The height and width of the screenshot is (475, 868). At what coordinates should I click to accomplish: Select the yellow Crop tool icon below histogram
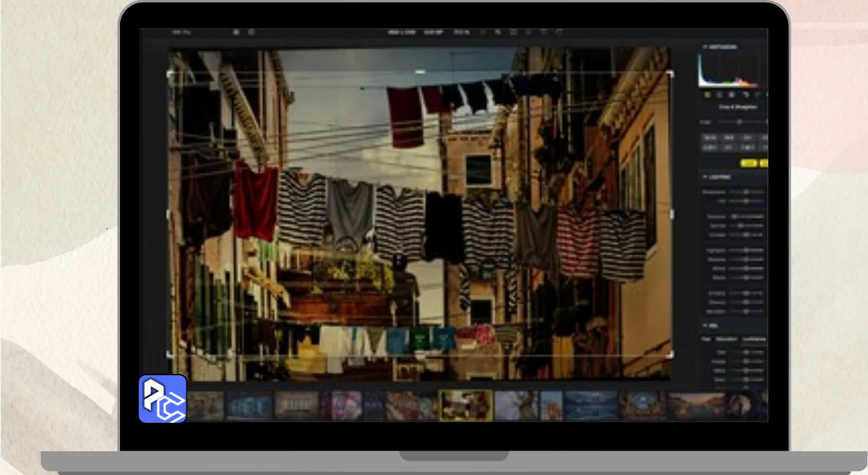tap(708, 95)
